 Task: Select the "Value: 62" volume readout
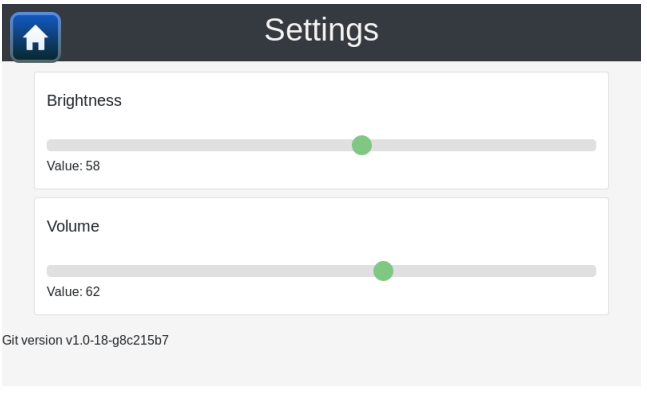(73, 291)
